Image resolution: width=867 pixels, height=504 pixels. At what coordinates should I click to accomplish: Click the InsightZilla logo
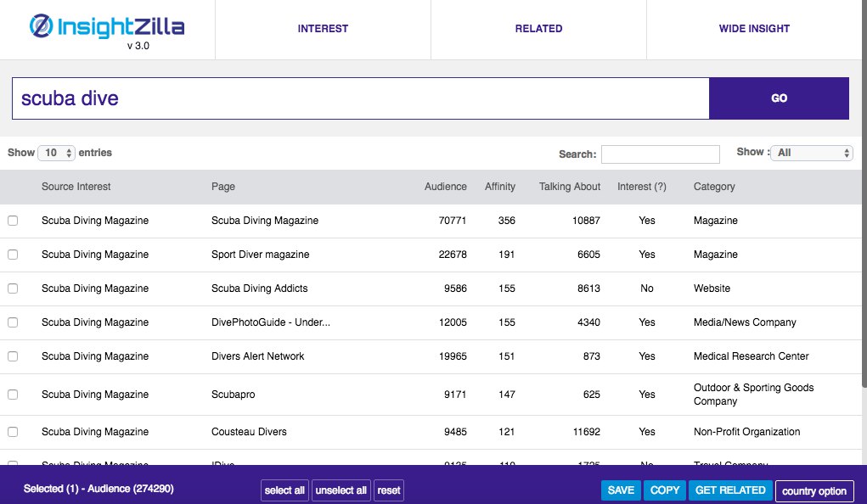107,26
